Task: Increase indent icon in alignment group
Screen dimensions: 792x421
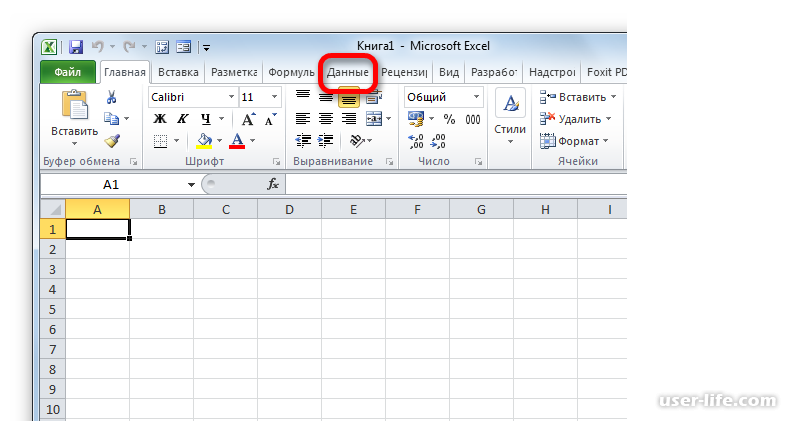Action: pos(326,141)
